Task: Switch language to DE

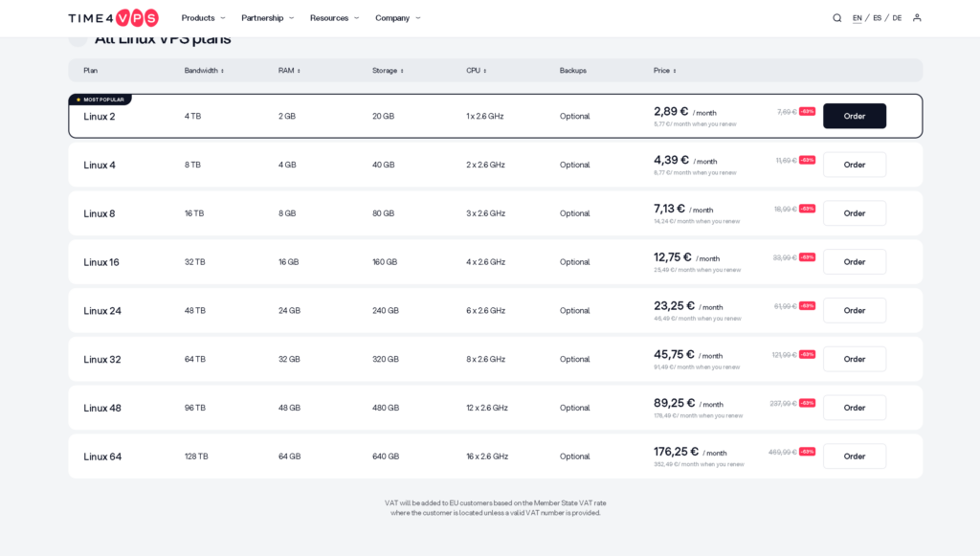Action: click(897, 18)
